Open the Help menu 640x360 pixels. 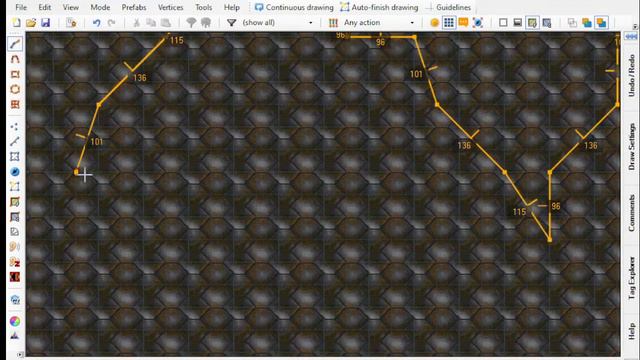click(232, 7)
